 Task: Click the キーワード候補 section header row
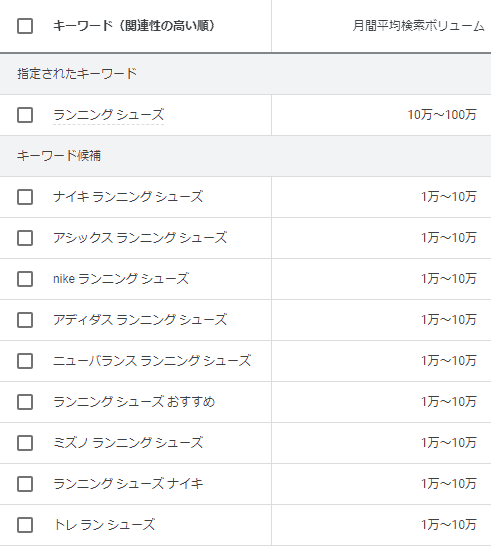click(x=246, y=156)
